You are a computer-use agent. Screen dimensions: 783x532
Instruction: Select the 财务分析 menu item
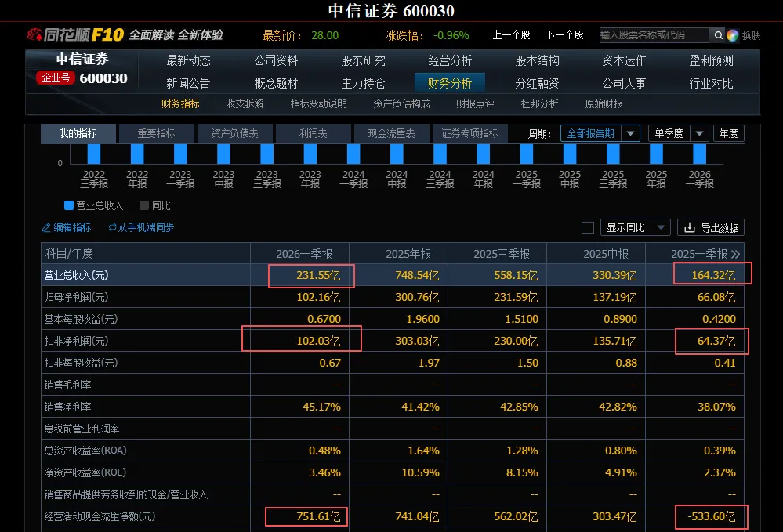point(450,83)
